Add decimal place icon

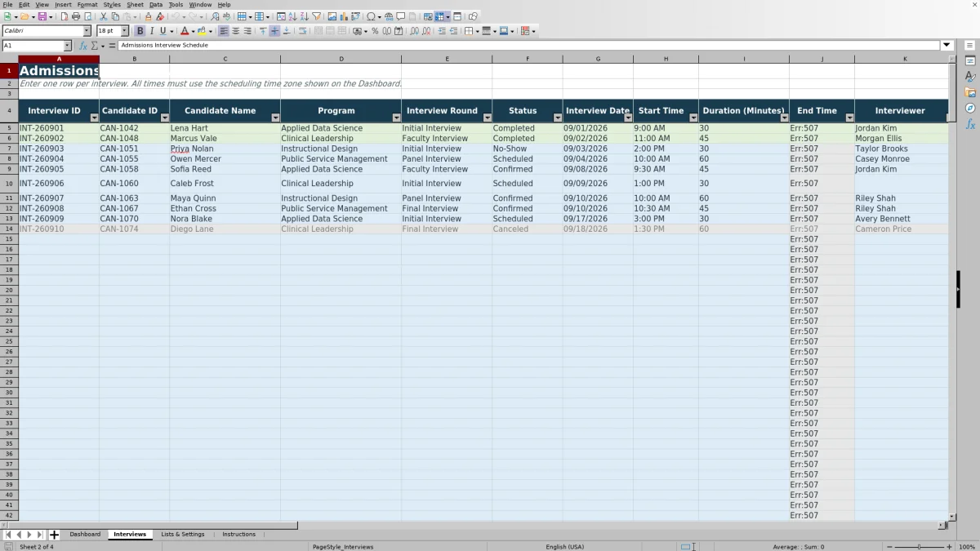coord(414,31)
